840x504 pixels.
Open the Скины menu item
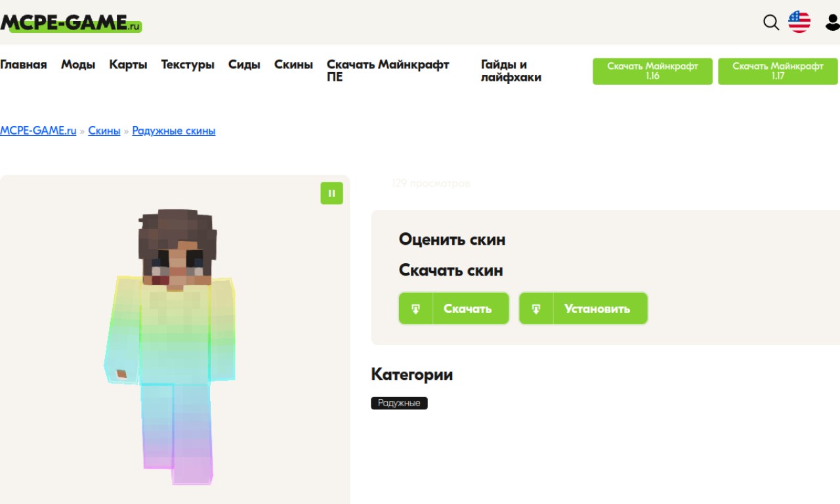pos(293,64)
